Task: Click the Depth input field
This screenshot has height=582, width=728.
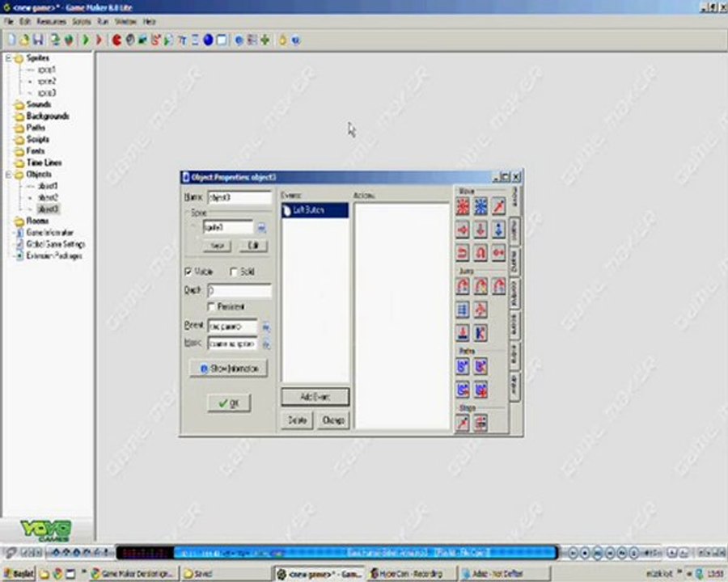Action: pyautogui.click(x=239, y=291)
